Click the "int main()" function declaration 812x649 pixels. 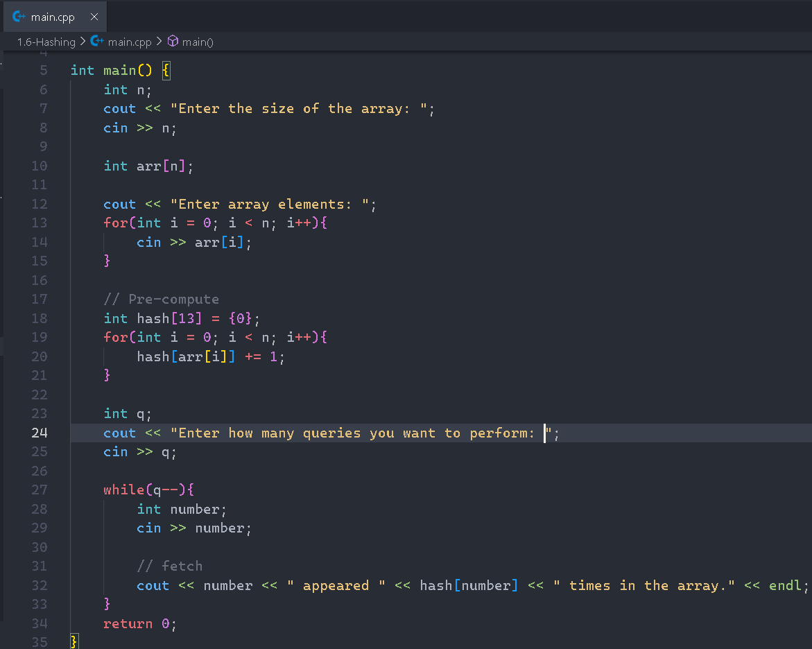112,71
